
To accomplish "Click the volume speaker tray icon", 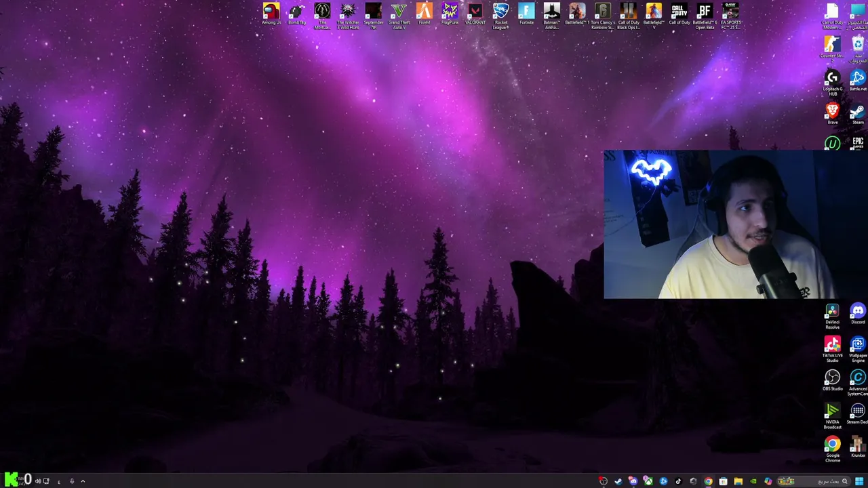I will click(x=37, y=481).
